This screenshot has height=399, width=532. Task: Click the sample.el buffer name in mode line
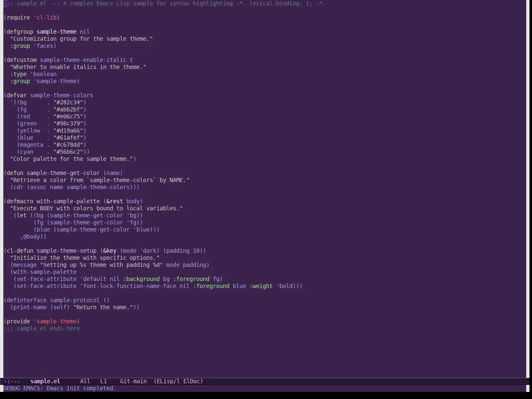(x=45, y=381)
